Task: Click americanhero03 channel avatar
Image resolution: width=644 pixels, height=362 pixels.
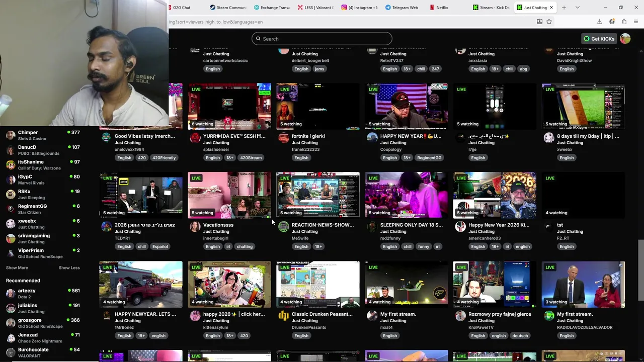Action: pos(460,227)
